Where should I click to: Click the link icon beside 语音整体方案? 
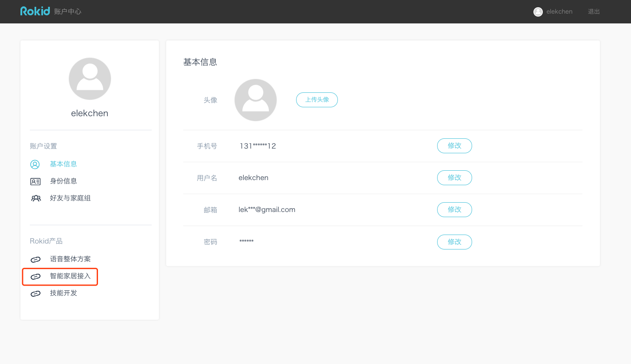point(35,259)
